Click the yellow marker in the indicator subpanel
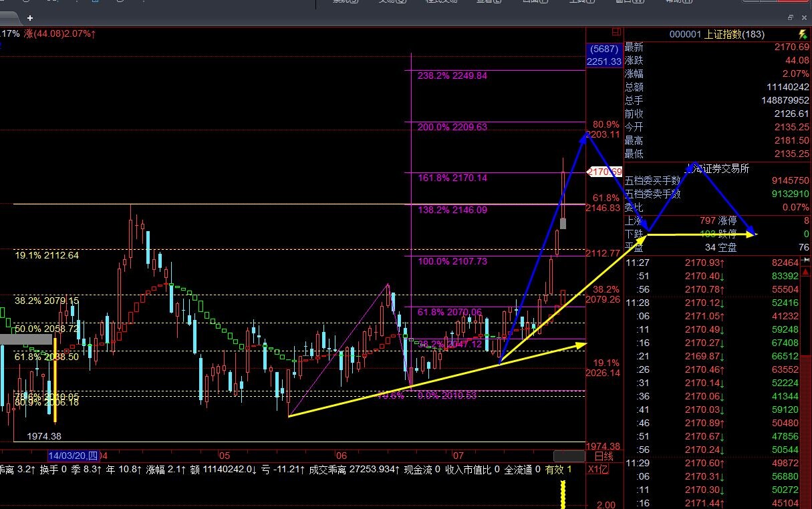Screen dimensions: 812x509 pyautogui.click(x=563, y=492)
